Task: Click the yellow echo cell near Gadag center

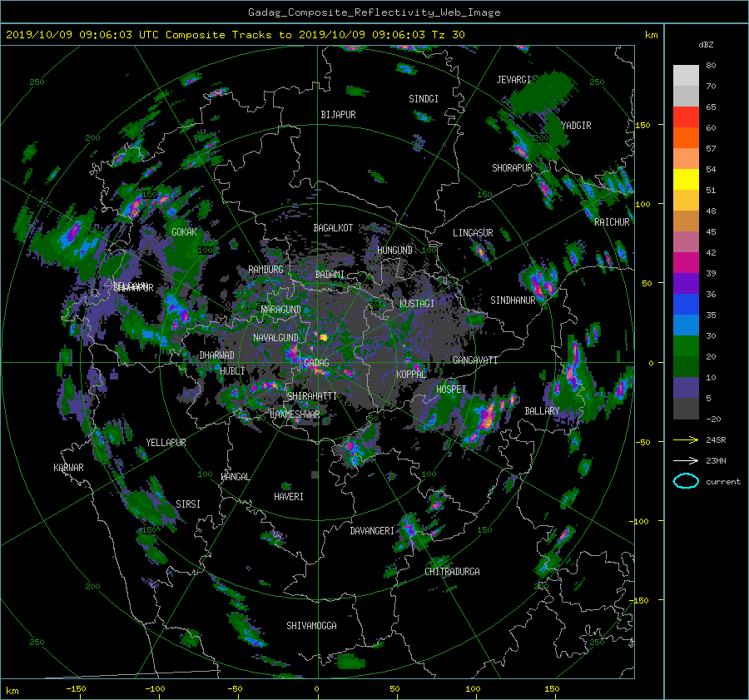Action: 324,337
